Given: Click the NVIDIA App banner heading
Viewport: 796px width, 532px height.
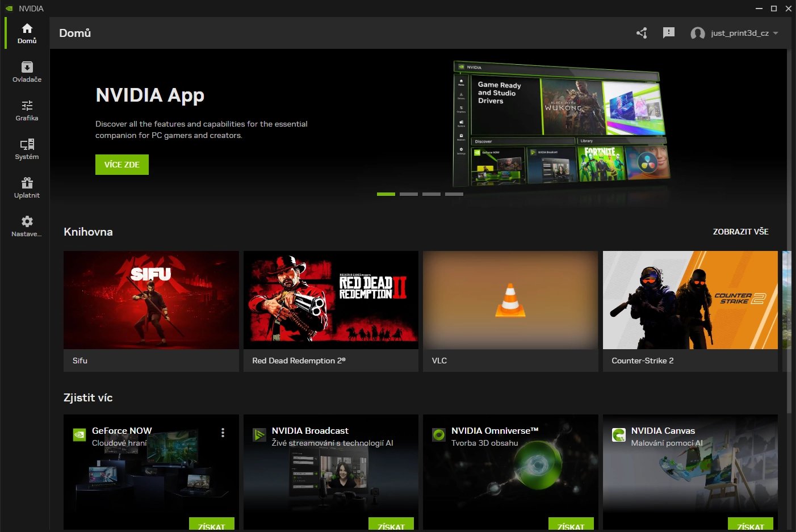Looking at the screenshot, I should coord(150,95).
